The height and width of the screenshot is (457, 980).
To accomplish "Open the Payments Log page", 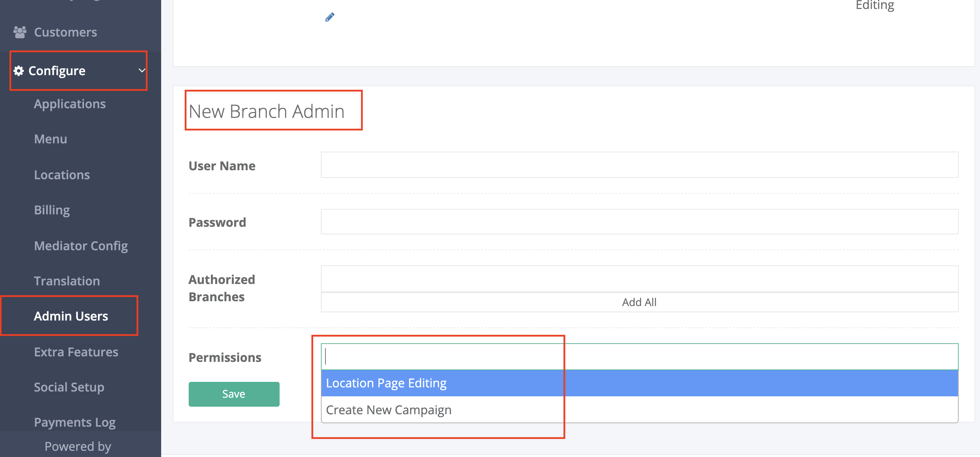I will 75,422.
